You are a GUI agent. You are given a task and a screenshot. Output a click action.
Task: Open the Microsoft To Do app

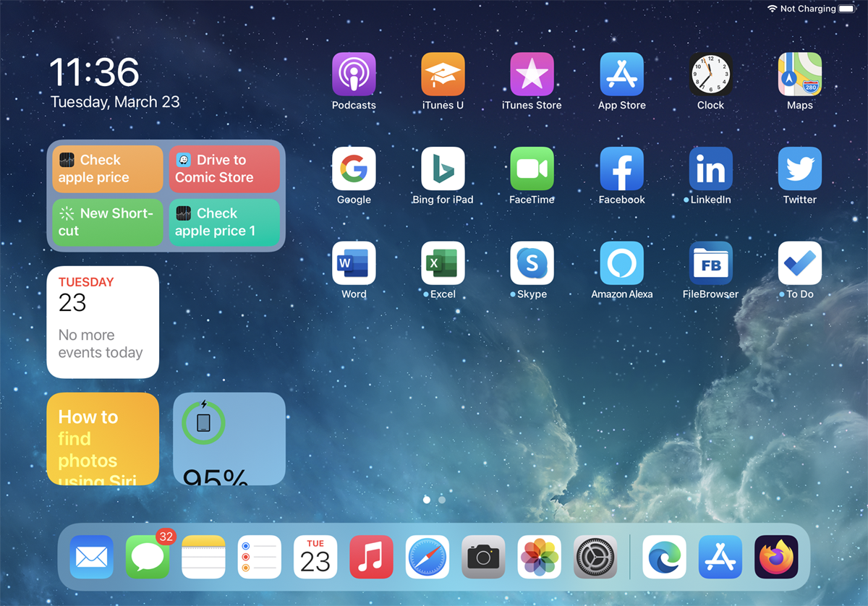point(800,263)
